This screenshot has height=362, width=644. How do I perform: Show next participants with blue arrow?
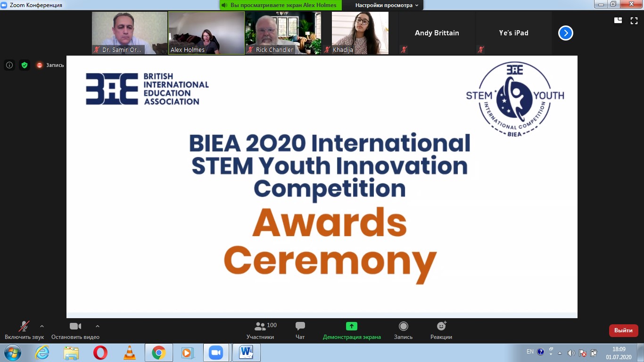click(x=566, y=33)
